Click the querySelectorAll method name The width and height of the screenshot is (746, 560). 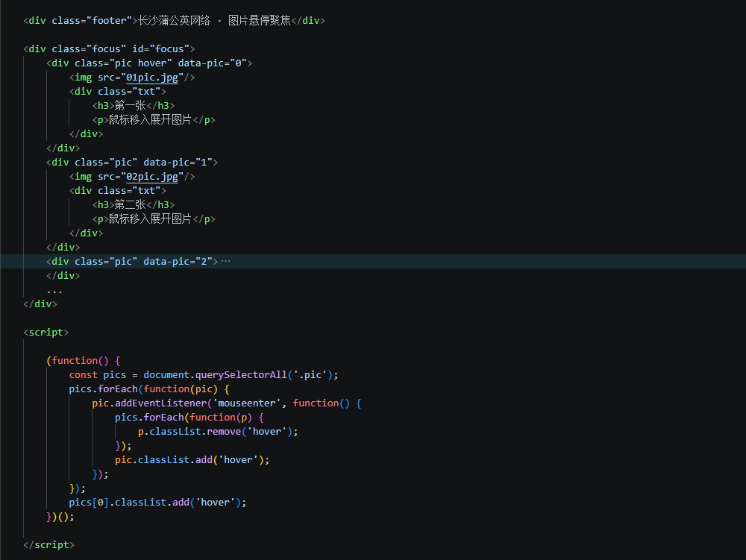[241, 374]
